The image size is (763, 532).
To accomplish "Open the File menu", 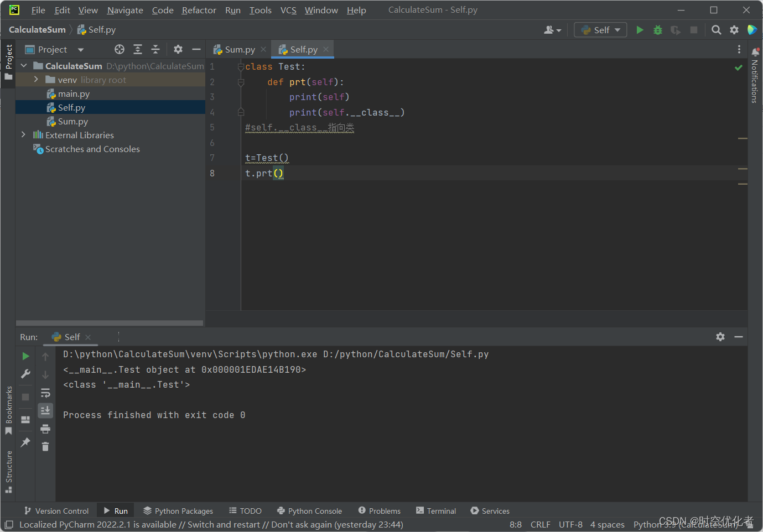I will coord(38,10).
